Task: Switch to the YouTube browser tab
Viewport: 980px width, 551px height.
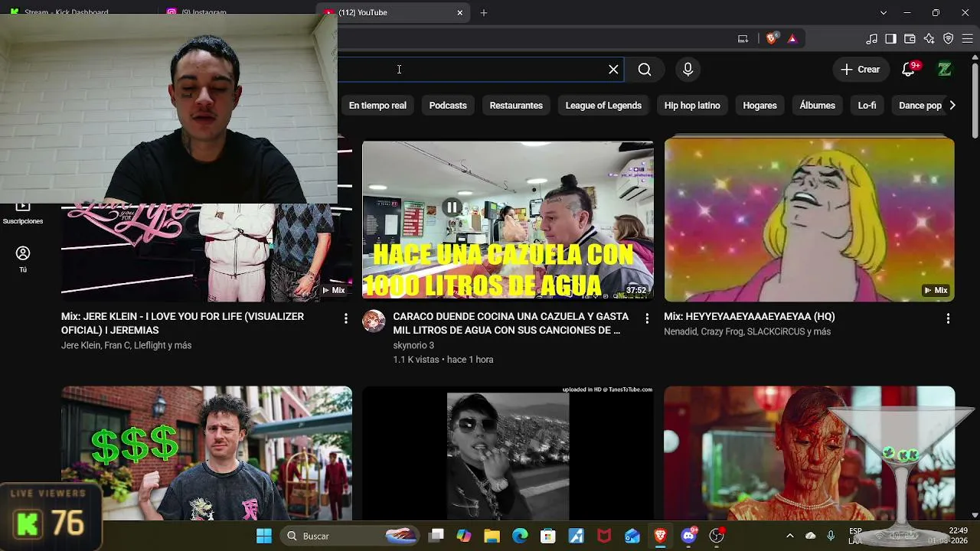Action: tap(394, 12)
